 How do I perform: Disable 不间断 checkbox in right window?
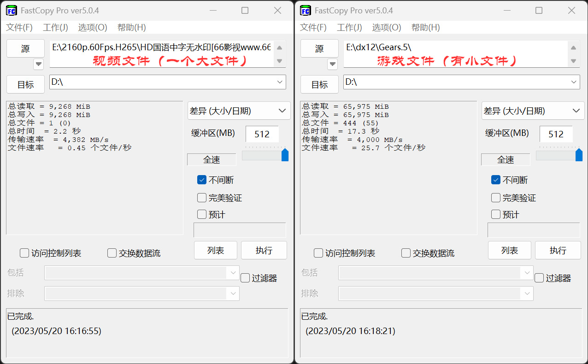point(495,180)
